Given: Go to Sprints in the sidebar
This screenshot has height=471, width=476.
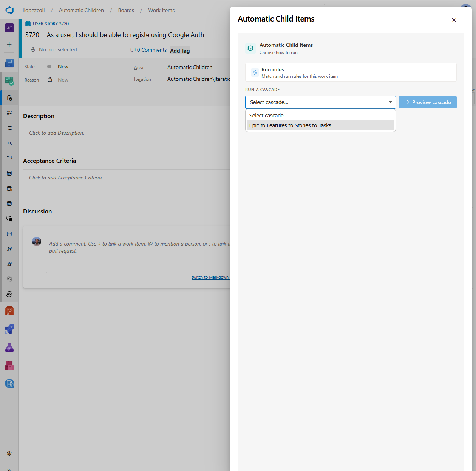Looking at the screenshot, I should click(9, 143).
